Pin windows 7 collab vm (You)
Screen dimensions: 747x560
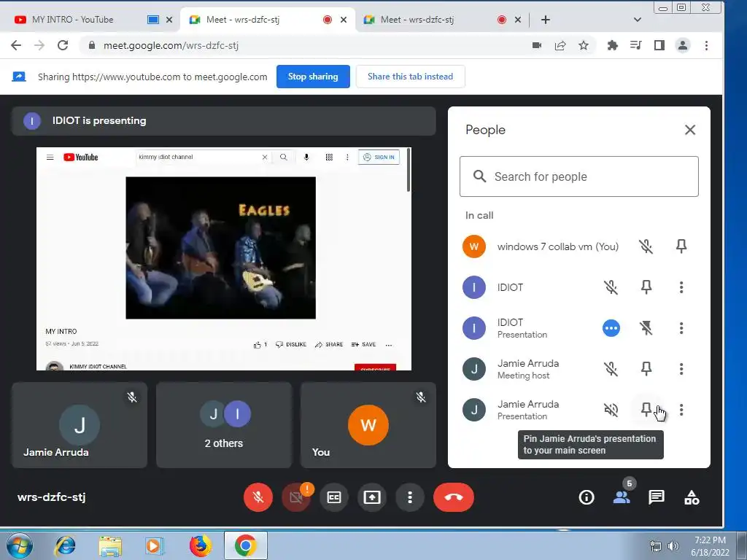681,246
